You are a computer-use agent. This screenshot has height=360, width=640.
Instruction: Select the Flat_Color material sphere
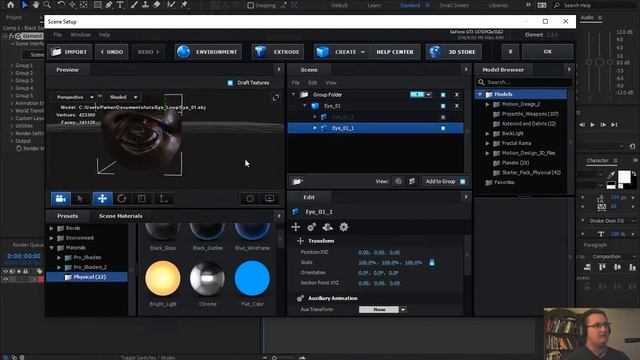point(252,278)
